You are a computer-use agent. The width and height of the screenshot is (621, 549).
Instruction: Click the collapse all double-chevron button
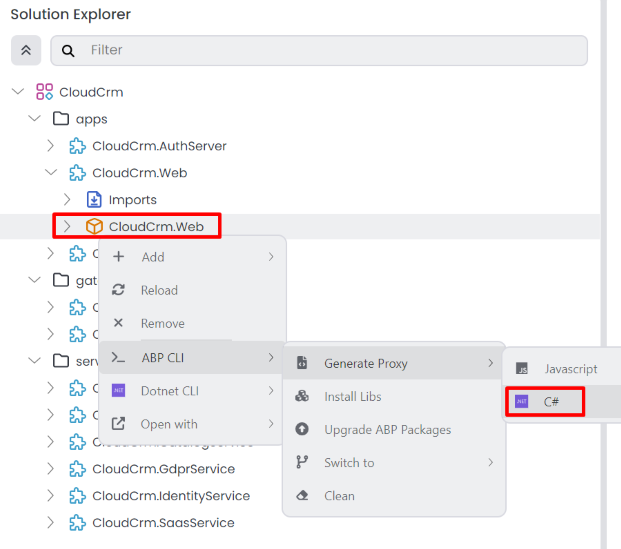pos(26,50)
